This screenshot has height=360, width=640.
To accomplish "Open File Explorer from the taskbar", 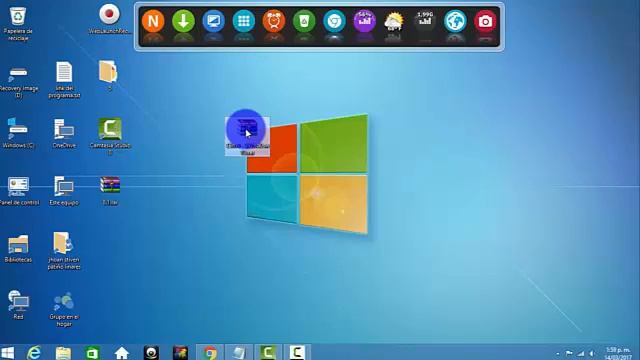I will coord(63,353).
